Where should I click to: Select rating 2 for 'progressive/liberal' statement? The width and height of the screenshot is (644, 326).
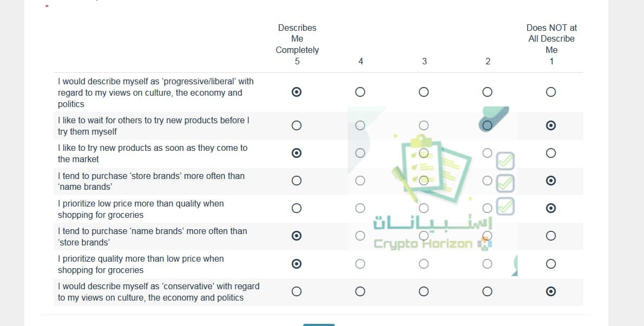(488, 92)
